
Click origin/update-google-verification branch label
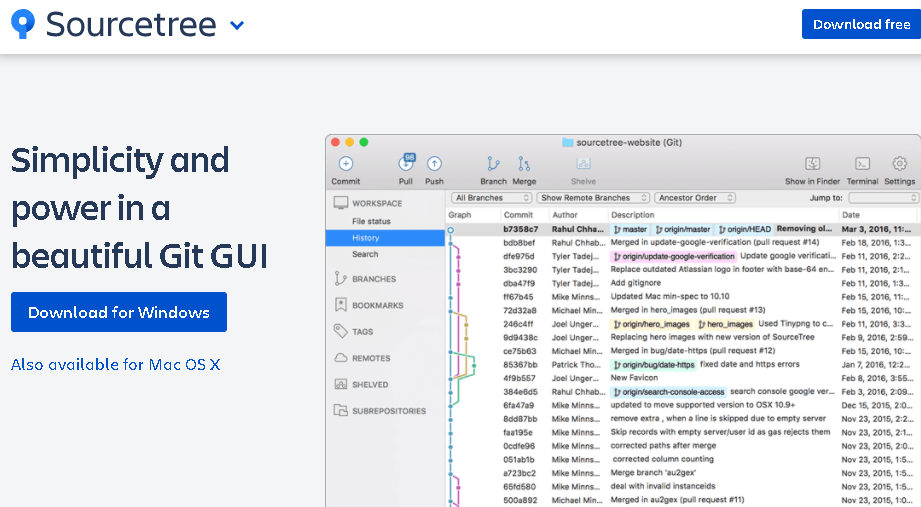pos(673,256)
